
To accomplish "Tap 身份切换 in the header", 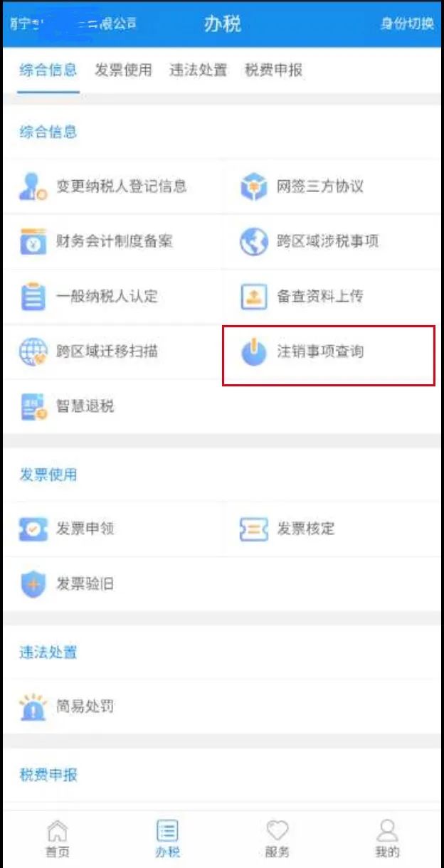I will pos(407,23).
